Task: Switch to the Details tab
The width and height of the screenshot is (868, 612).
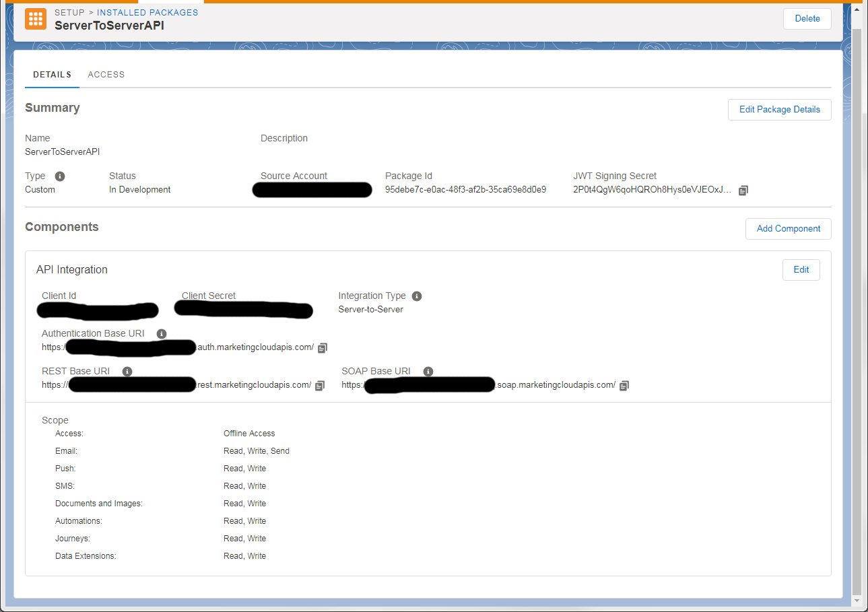Action: [52, 75]
